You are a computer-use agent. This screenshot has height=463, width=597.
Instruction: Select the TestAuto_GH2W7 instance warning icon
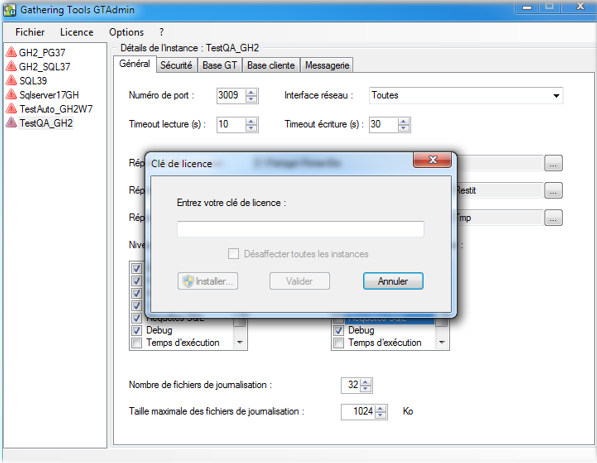pos(11,109)
